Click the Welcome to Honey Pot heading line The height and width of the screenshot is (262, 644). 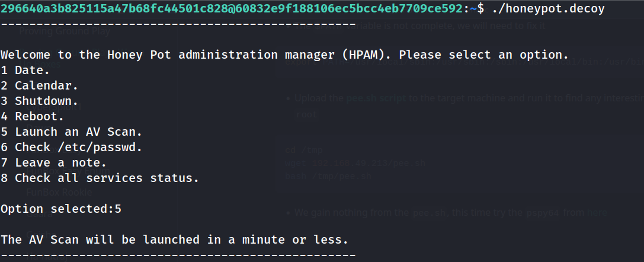tap(284, 55)
